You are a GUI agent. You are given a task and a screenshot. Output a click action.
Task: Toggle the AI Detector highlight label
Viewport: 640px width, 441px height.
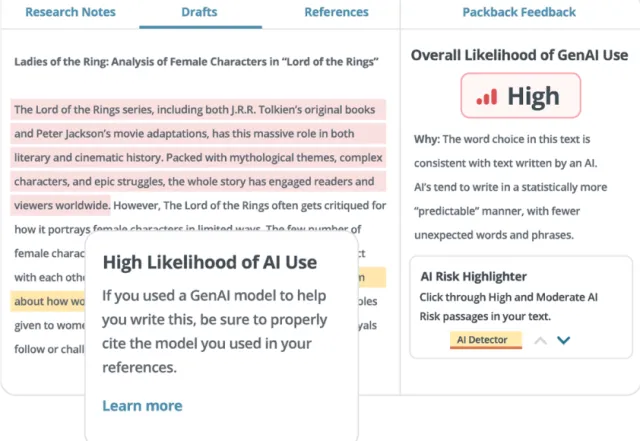tap(485, 340)
